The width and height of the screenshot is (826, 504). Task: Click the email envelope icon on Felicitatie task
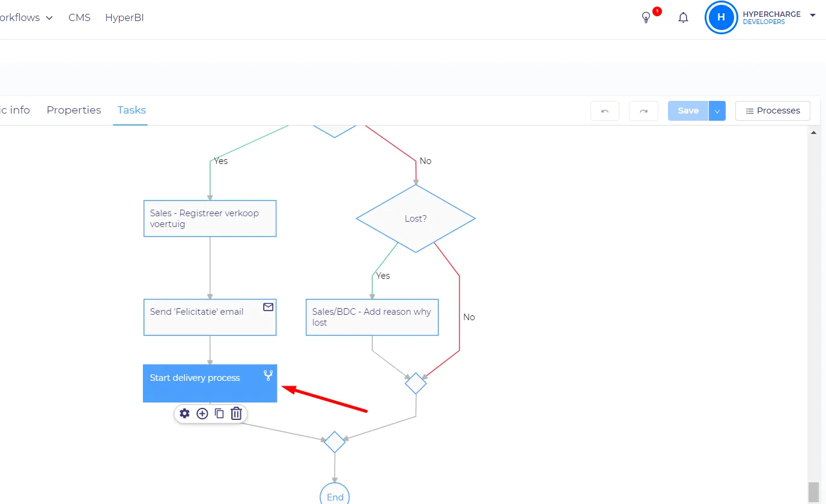pyautogui.click(x=268, y=307)
